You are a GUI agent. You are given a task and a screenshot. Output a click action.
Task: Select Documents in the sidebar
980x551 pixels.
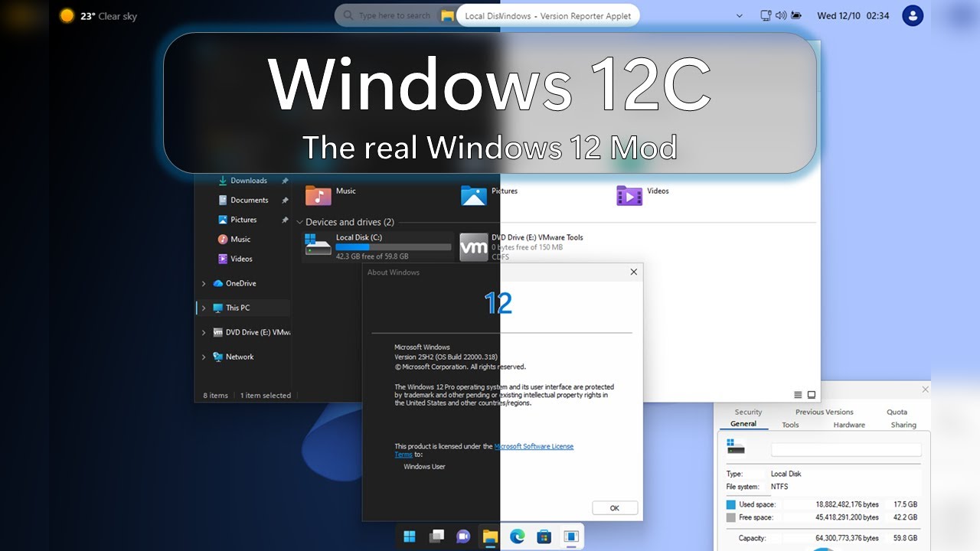point(250,200)
